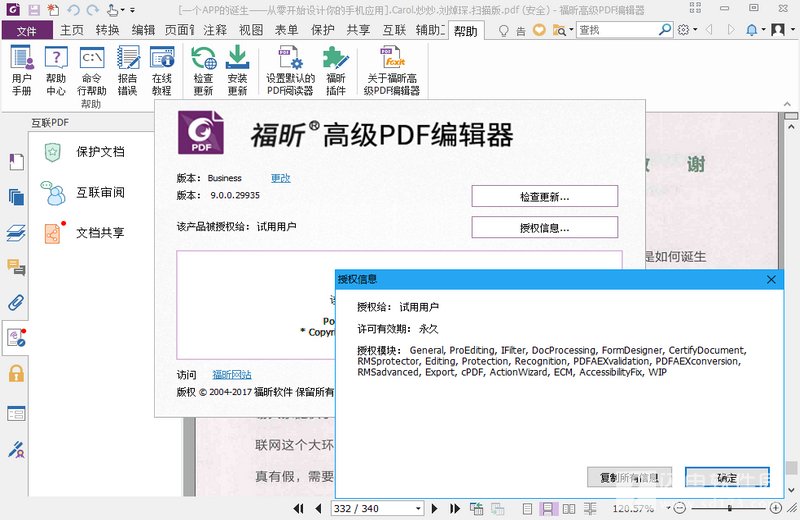The height and width of the screenshot is (520, 800).
Task: Click the License Info (授权信息...) button
Action: (544, 228)
